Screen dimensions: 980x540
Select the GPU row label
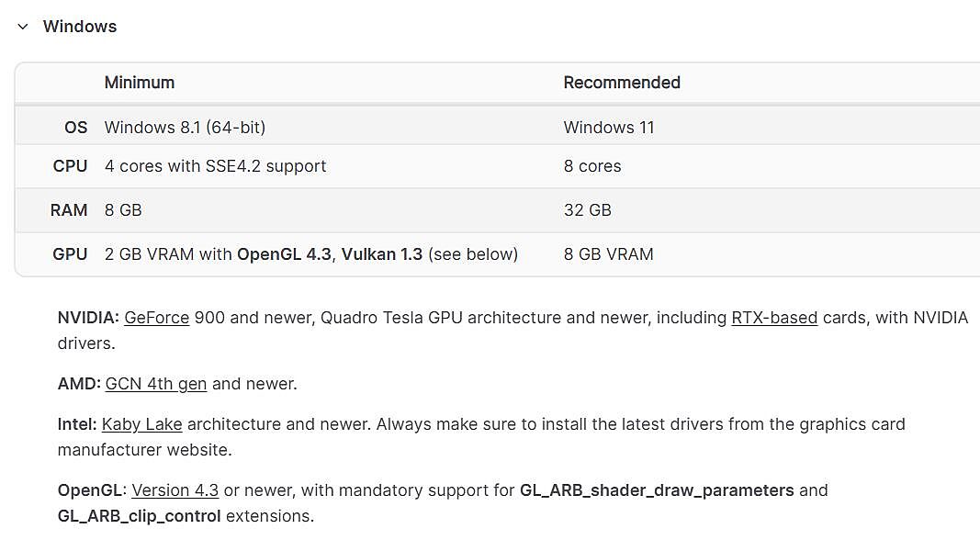(x=70, y=254)
